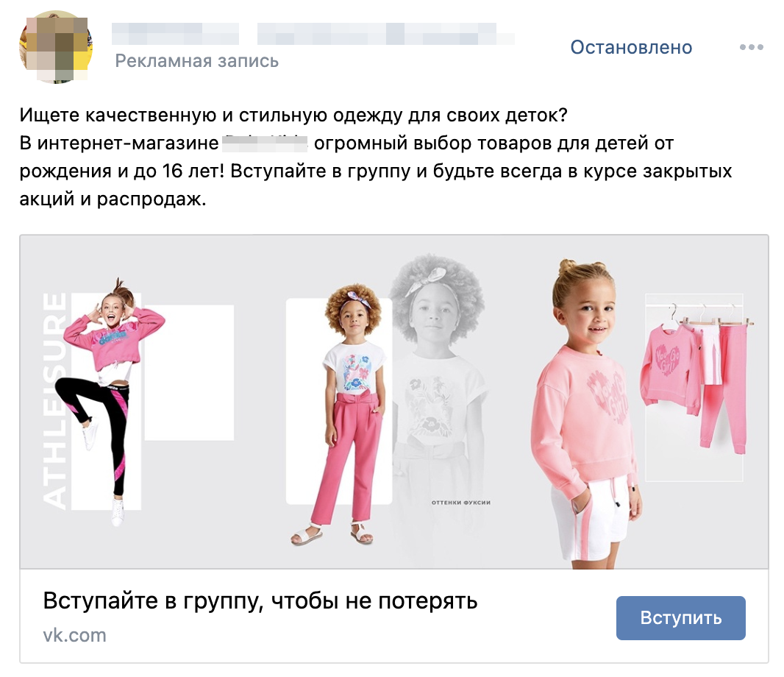Click the Оттенки фуксии caption
The width and height of the screenshot is (784, 677).
coord(461,503)
